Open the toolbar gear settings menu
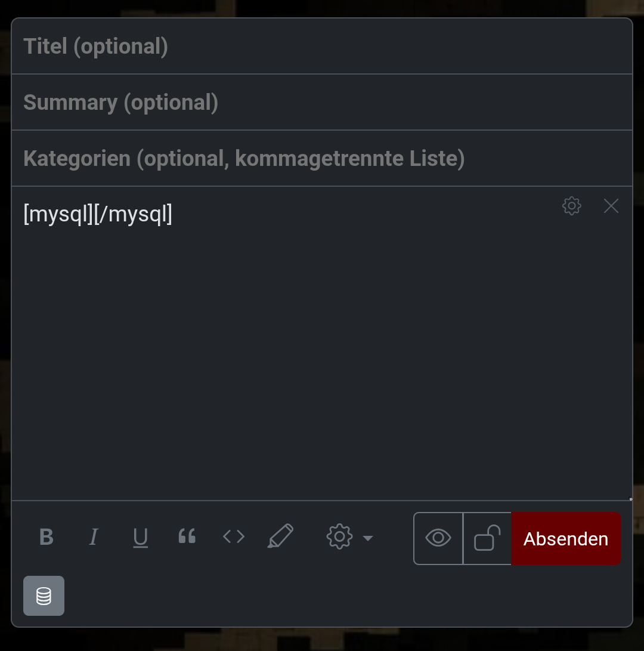644x651 pixels. point(340,537)
